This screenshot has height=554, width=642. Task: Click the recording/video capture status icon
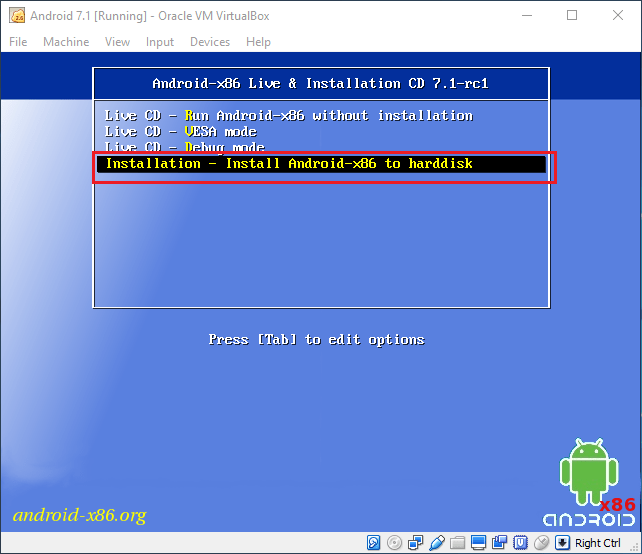click(x=499, y=543)
